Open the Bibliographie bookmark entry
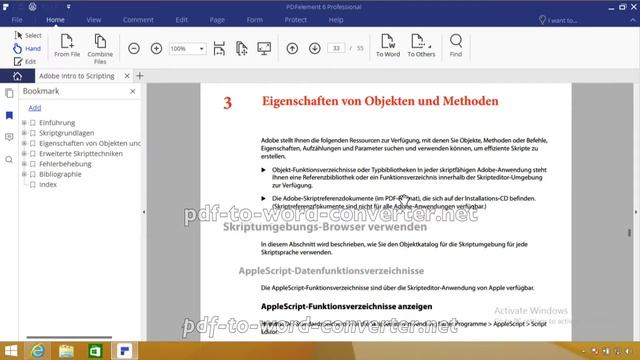Image resolution: width=640 pixels, height=360 pixels. click(60, 174)
